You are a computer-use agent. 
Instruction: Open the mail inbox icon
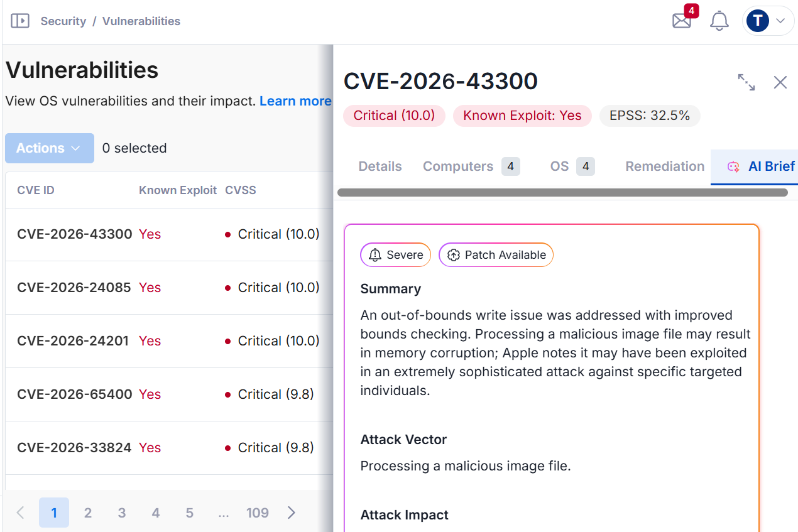[x=682, y=21]
